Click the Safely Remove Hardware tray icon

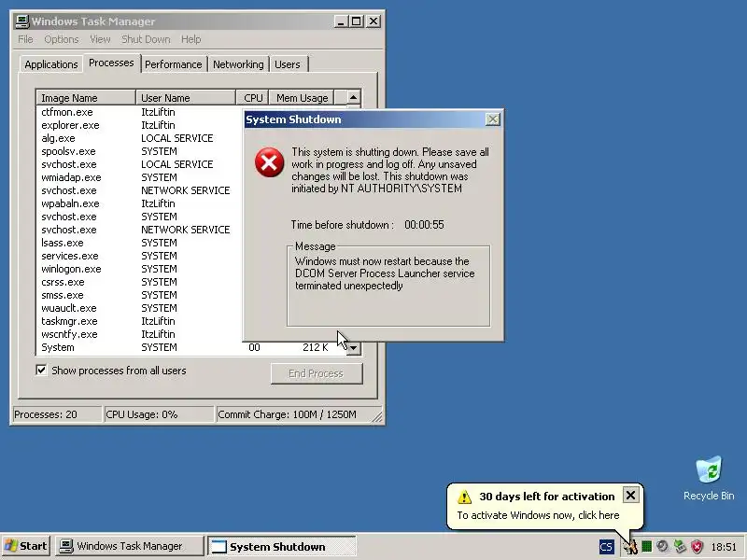pos(680,547)
